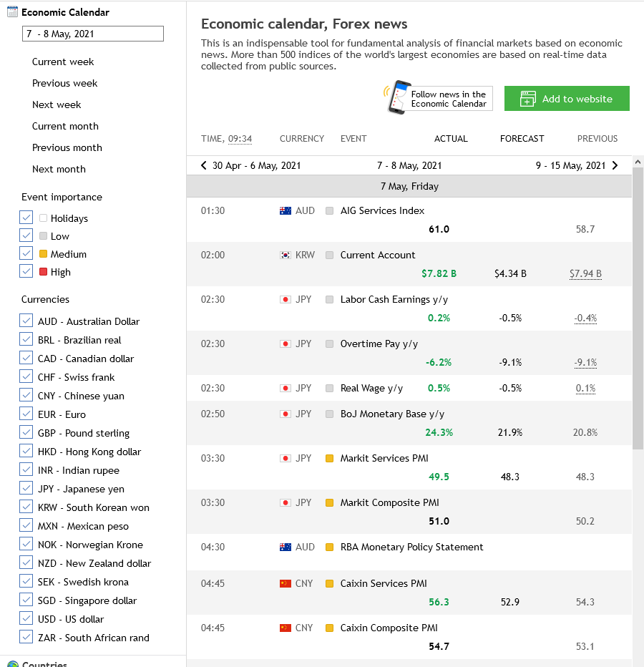This screenshot has height=667, width=644.
Task: Click the phone icon beside Follow news
Action: (397, 97)
